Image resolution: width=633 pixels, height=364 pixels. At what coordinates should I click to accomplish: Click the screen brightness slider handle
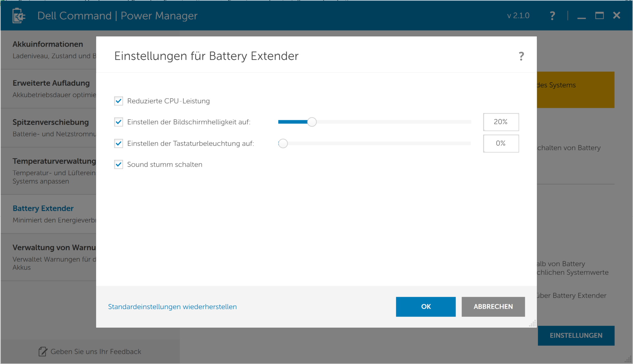312,122
